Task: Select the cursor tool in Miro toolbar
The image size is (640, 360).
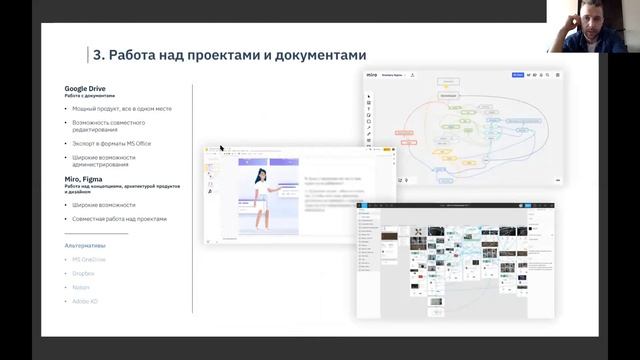Action: tap(369, 97)
